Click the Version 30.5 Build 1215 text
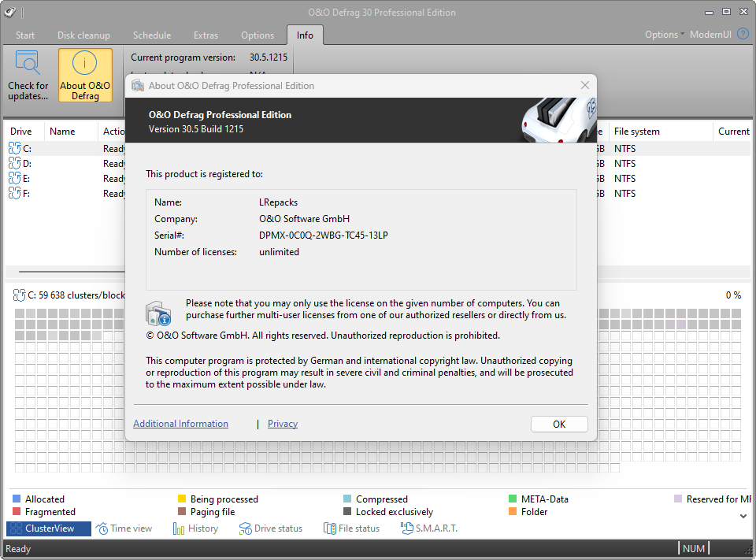 point(196,129)
